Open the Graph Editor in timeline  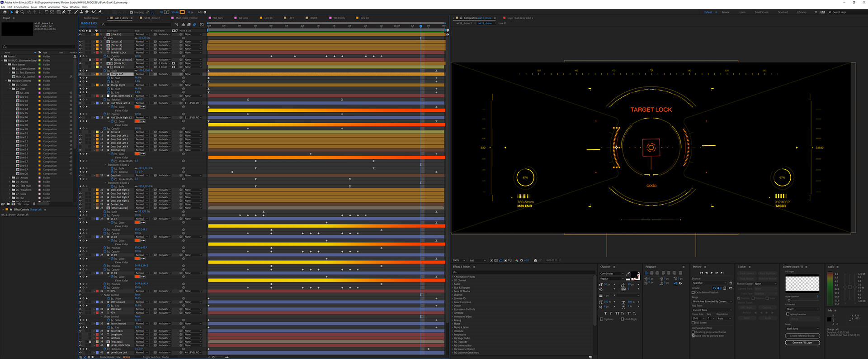tap(201, 24)
